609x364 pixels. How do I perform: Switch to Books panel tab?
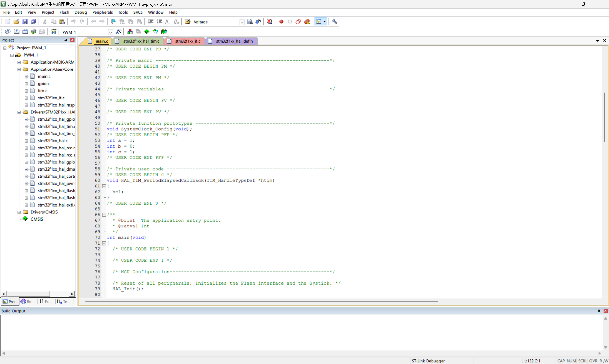pos(28,301)
